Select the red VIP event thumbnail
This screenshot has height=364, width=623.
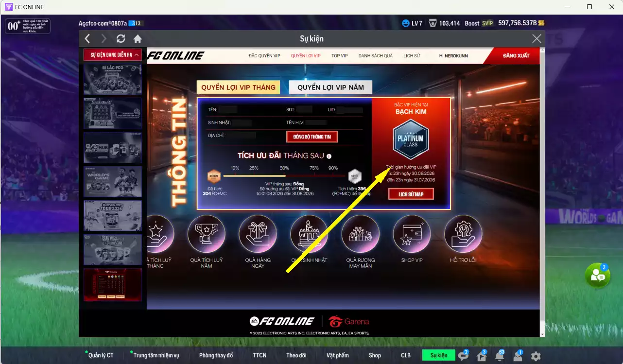point(113,284)
